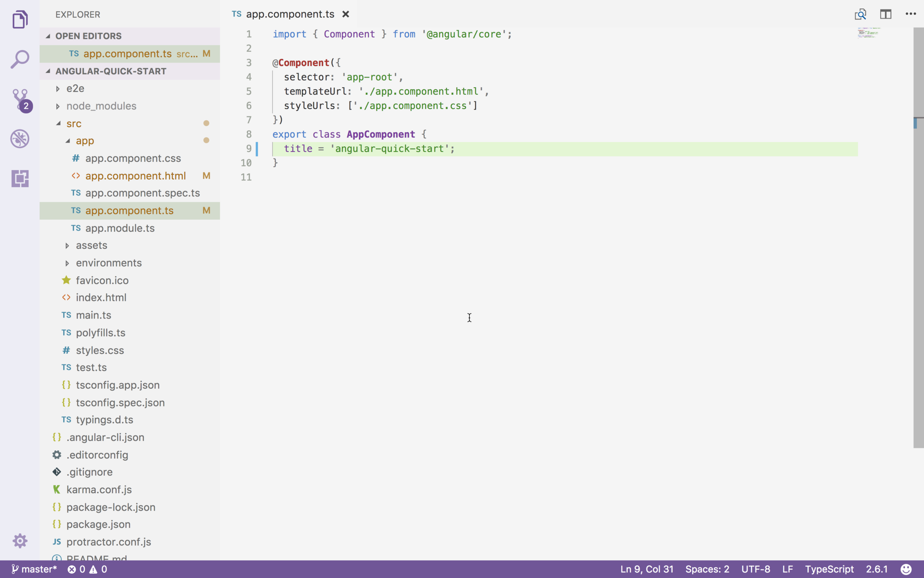This screenshot has height=578, width=924.
Task: Change language mode from TypeScript
Action: [x=829, y=569]
